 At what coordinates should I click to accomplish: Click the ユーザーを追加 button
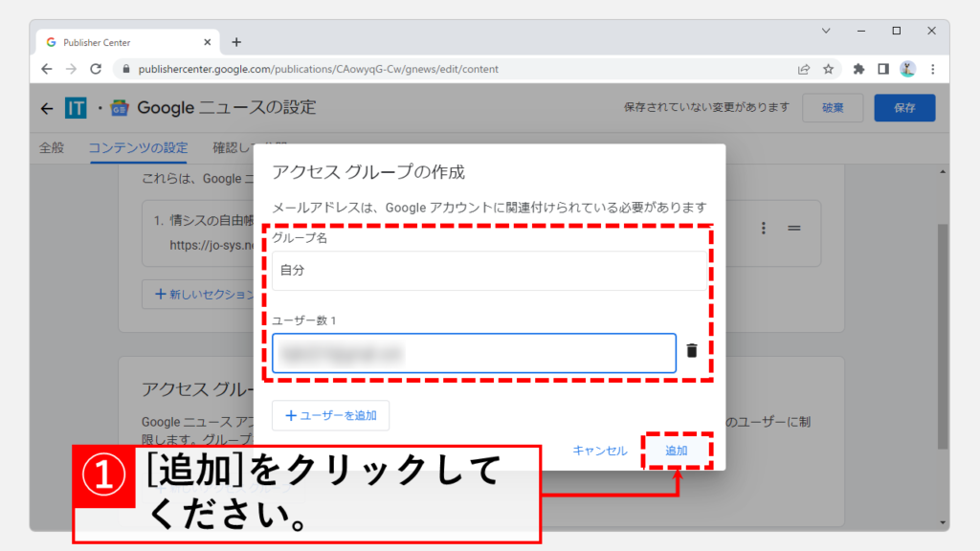[330, 415]
